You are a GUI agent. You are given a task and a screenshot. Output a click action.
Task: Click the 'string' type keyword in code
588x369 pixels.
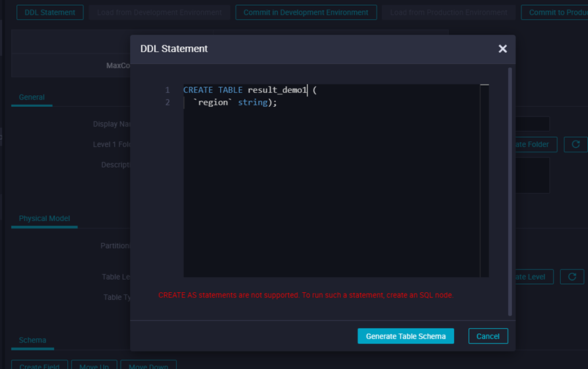(x=253, y=102)
